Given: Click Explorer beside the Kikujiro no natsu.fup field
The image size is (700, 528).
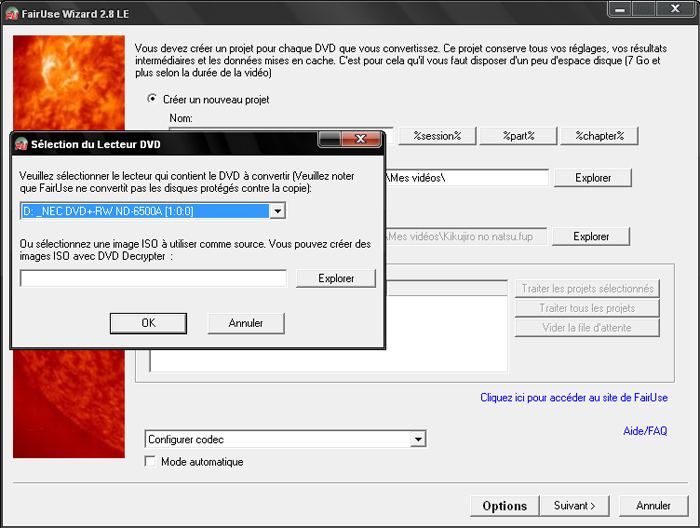Looking at the screenshot, I should pyautogui.click(x=591, y=237).
